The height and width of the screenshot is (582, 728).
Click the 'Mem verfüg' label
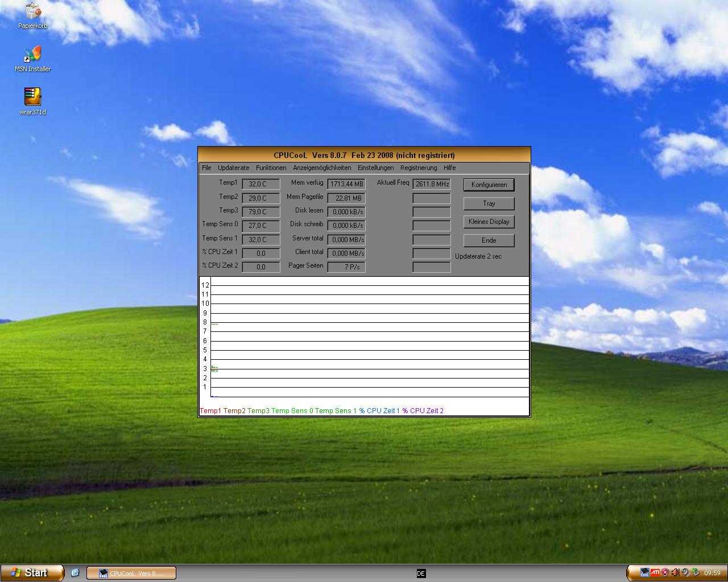(307, 183)
